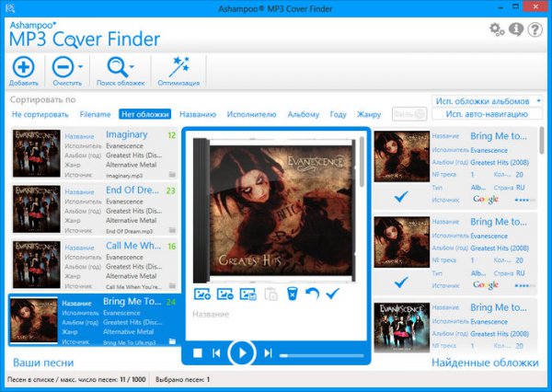Open help via the question mark icon
552x392 pixels.
point(535,29)
